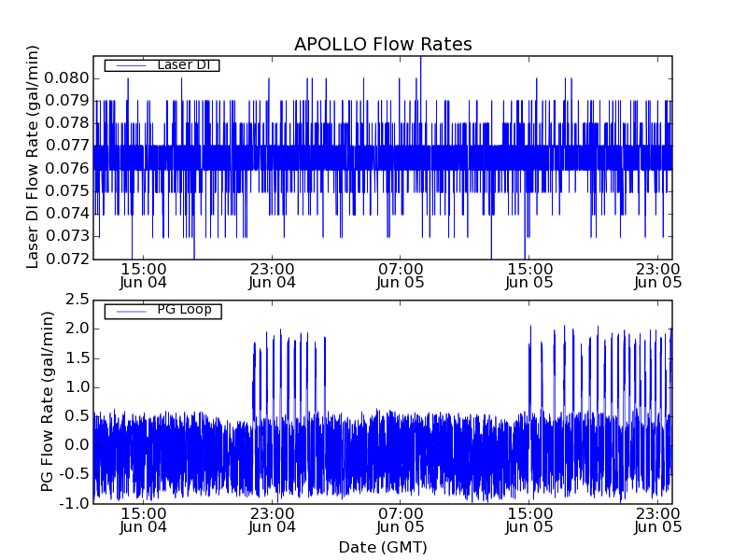
Task: Click the 0.080 tick label on top plot
Action: (67, 77)
